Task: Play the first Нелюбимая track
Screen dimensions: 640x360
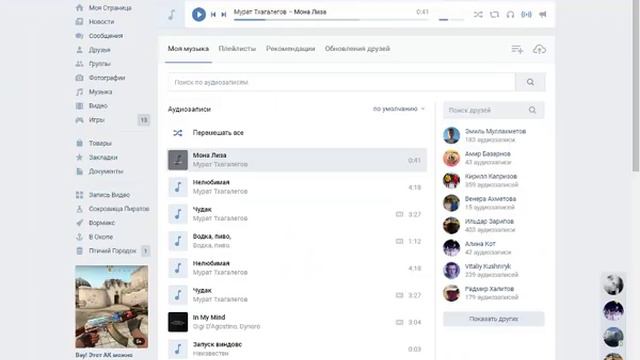Action: pyautogui.click(x=297, y=187)
